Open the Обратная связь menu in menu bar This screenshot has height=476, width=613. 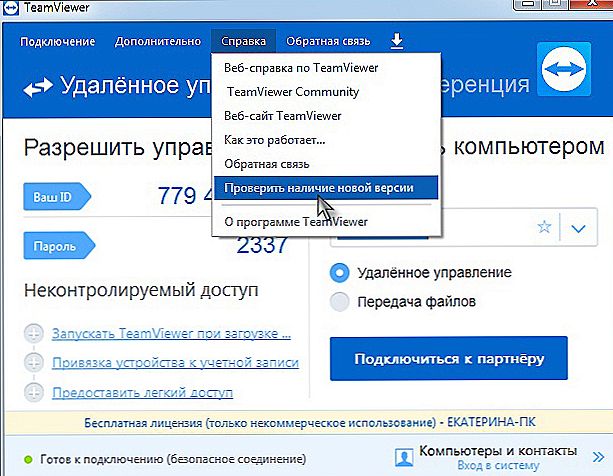328,41
